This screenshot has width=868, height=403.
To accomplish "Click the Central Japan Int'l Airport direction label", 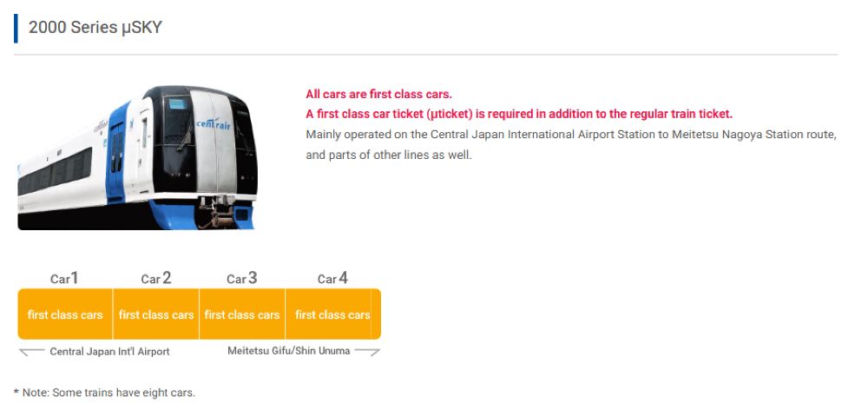I will 109,352.
